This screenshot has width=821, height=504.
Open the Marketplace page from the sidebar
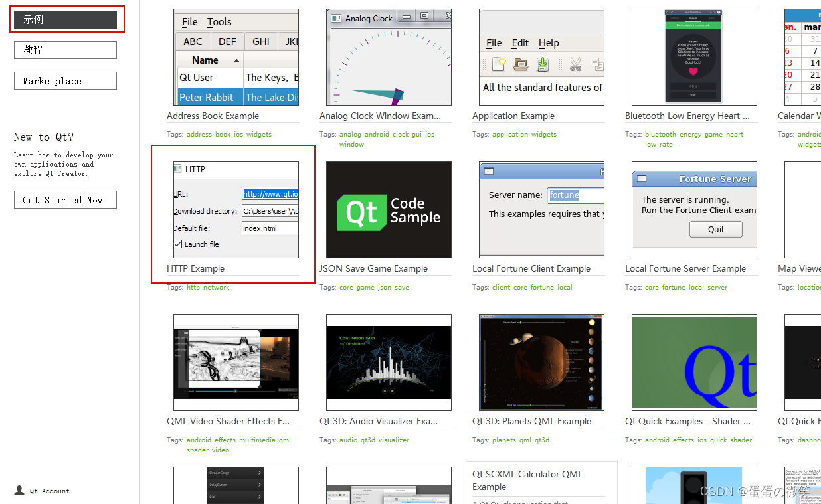point(65,80)
